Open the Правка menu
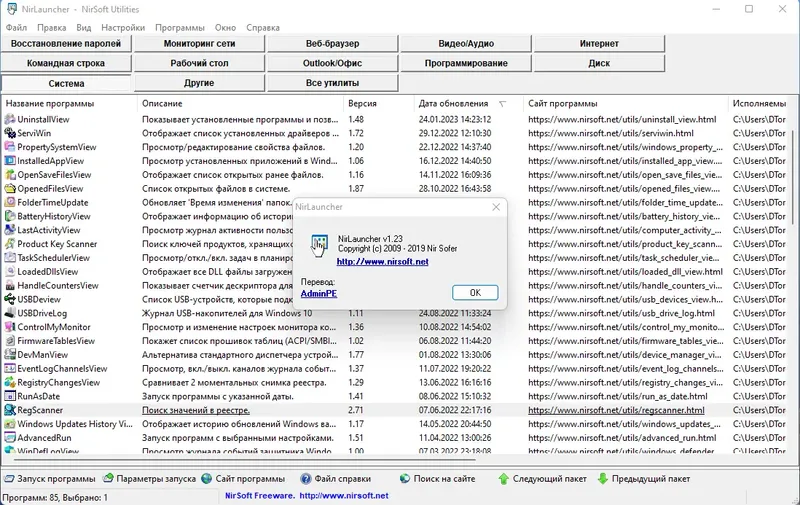Viewport: 800px width, 505px height. [52, 28]
